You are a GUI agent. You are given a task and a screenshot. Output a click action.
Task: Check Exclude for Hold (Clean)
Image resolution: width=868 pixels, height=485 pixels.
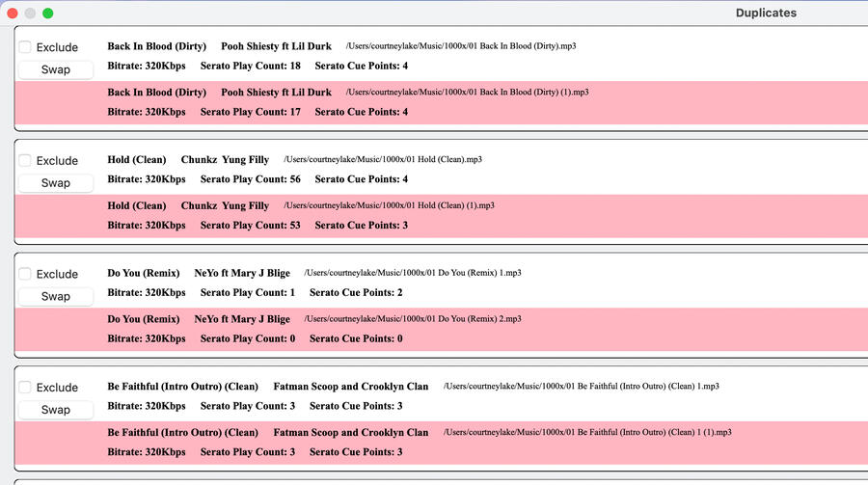coord(25,161)
